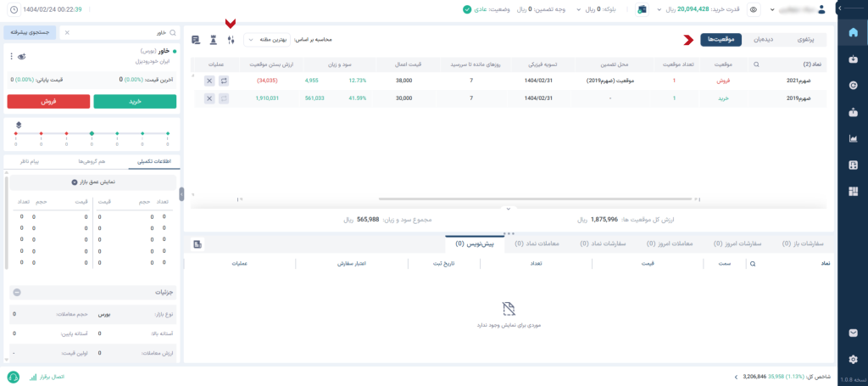Open the بهترین مظنه calculation basis dropdown
This screenshot has height=386, width=868.
point(266,40)
